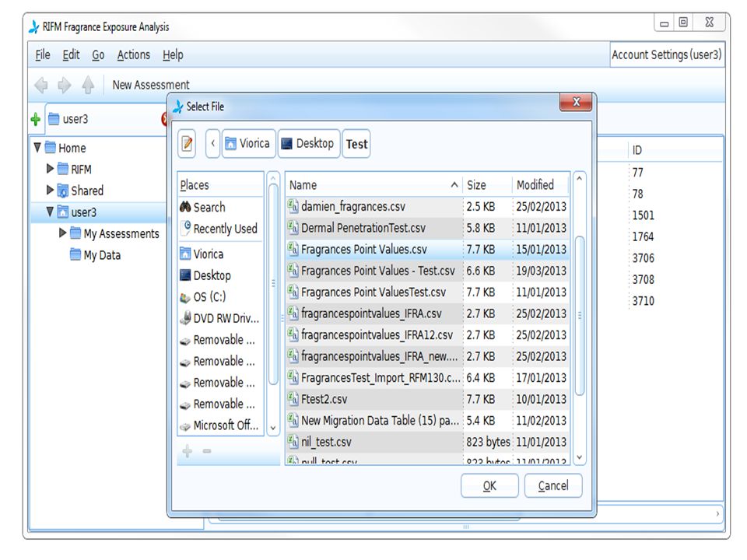Screen dimensions: 747x560
Task: Click the OK button
Action: click(489, 485)
